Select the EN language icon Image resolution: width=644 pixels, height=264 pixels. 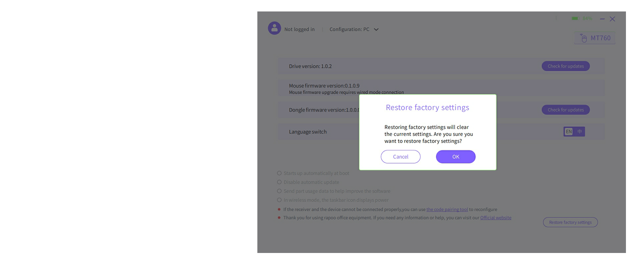click(568, 131)
